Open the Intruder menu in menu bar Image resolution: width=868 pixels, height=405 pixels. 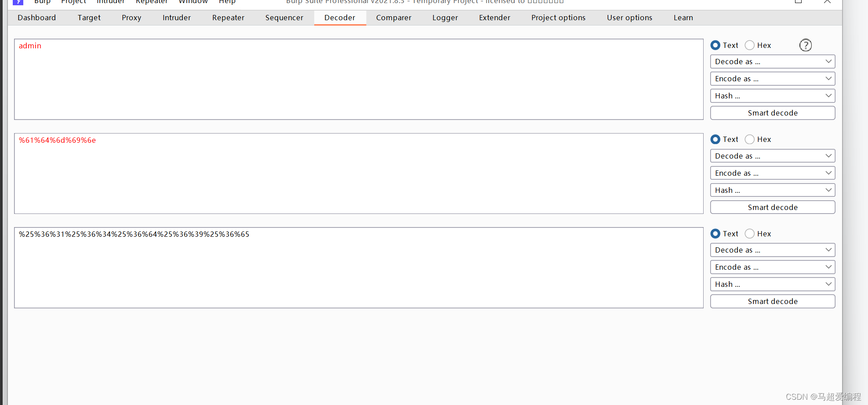coord(111,2)
